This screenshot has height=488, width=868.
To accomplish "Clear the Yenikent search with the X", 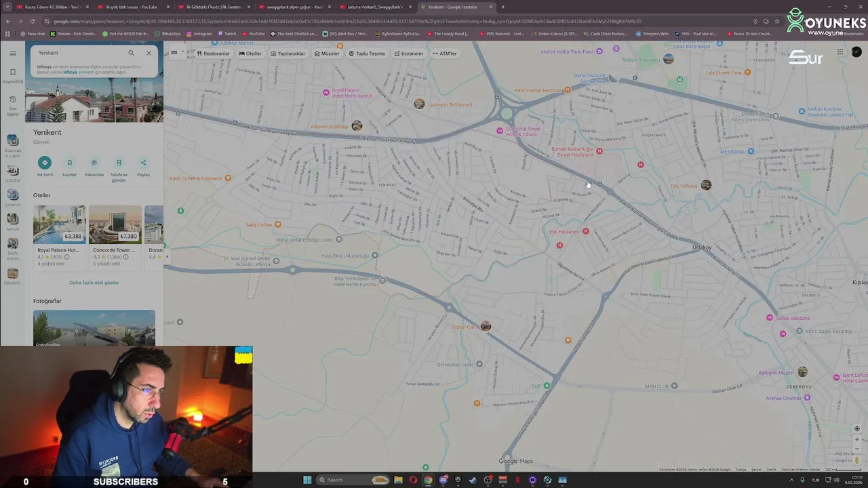I will point(149,53).
